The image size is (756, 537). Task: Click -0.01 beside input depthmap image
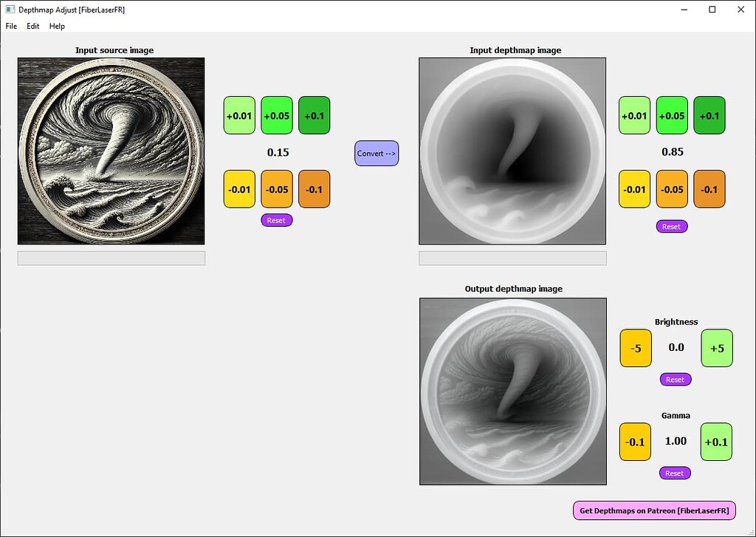(634, 189)
